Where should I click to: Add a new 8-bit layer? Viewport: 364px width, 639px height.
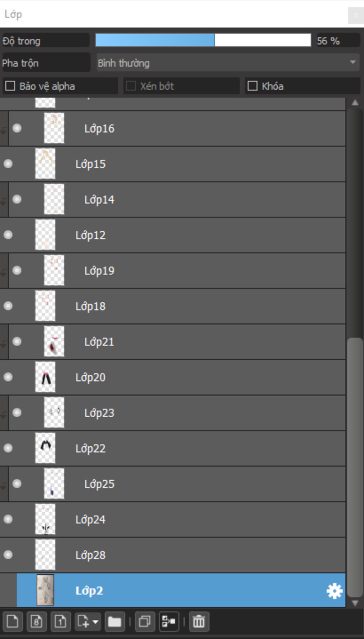point(36,622)
